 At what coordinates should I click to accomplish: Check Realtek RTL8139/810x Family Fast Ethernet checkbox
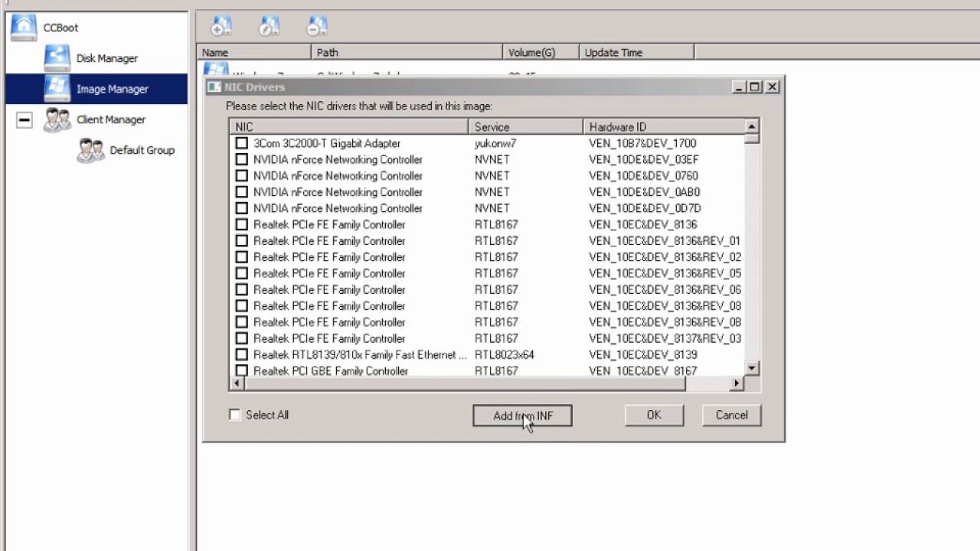click(242, 354)
